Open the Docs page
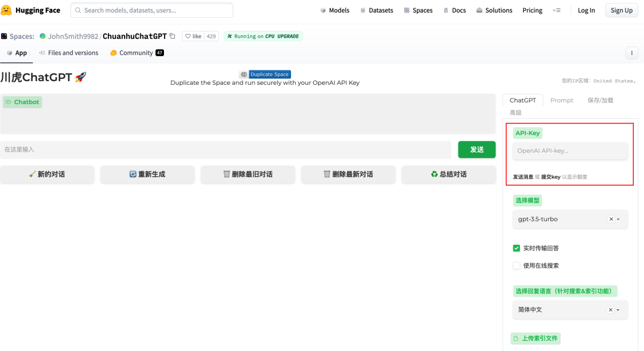The image size is (644, 351). click(454, 10)
